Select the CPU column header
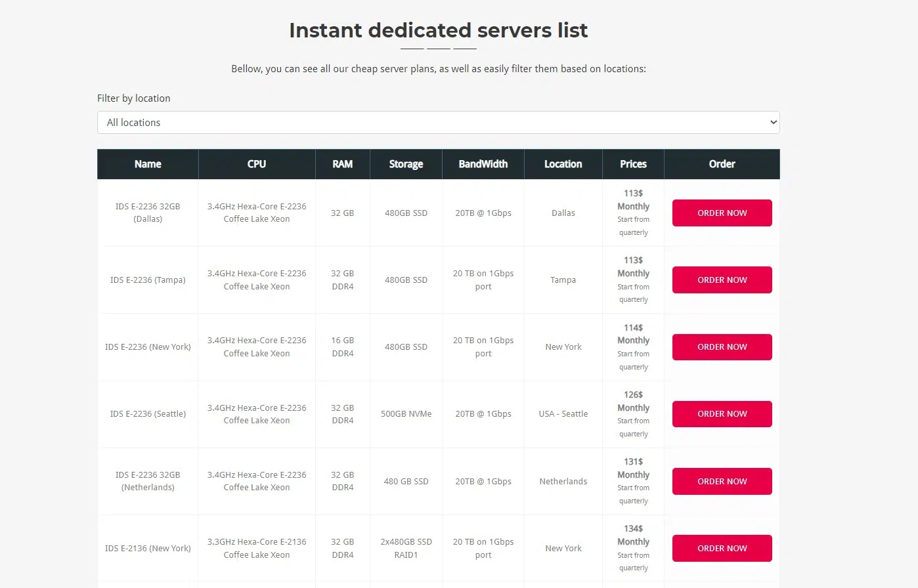Image resolution: width=918 pixels, height=588 pixels. click(257, 164)
